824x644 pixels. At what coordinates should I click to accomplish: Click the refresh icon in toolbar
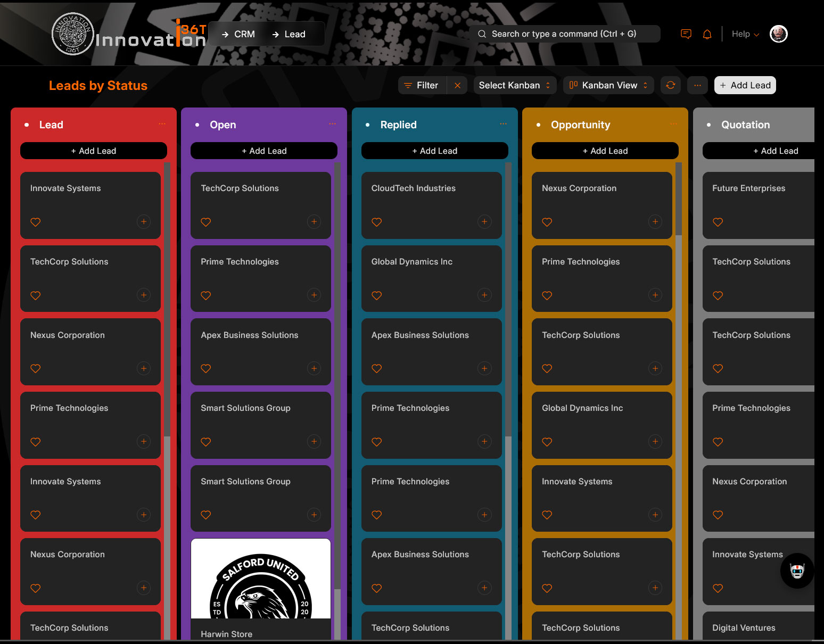click(671, 85)
